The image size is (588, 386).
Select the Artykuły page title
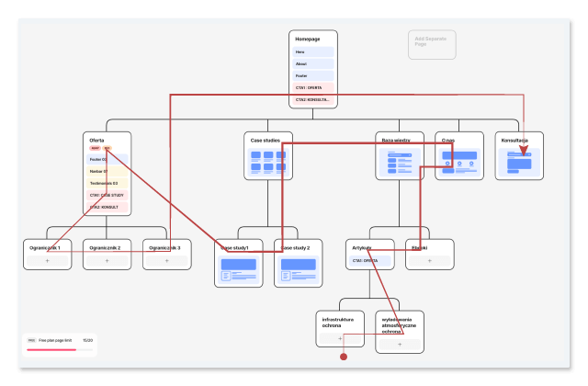click(x=360, y=247)
